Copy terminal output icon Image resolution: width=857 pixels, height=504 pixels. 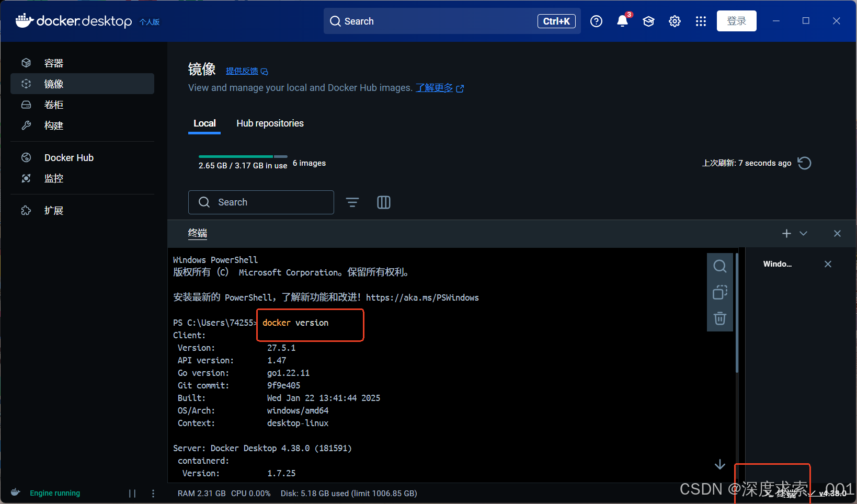pyautogui.click(x=720, y=292)
